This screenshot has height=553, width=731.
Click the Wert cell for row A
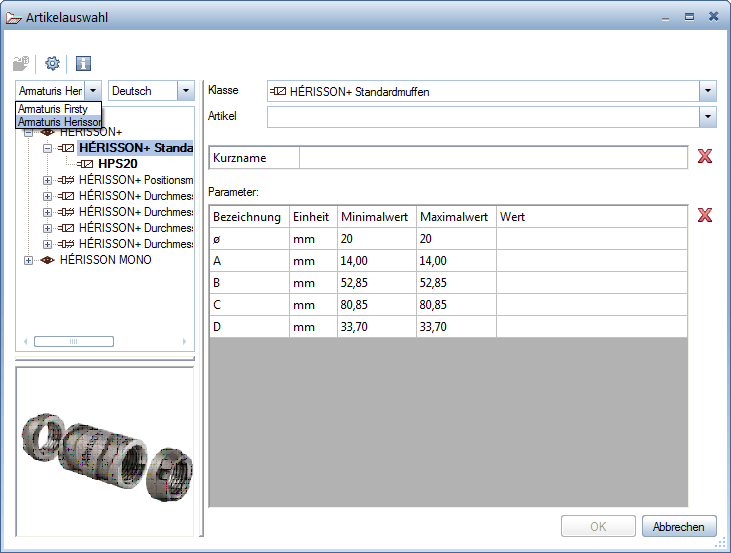[592, 261]
